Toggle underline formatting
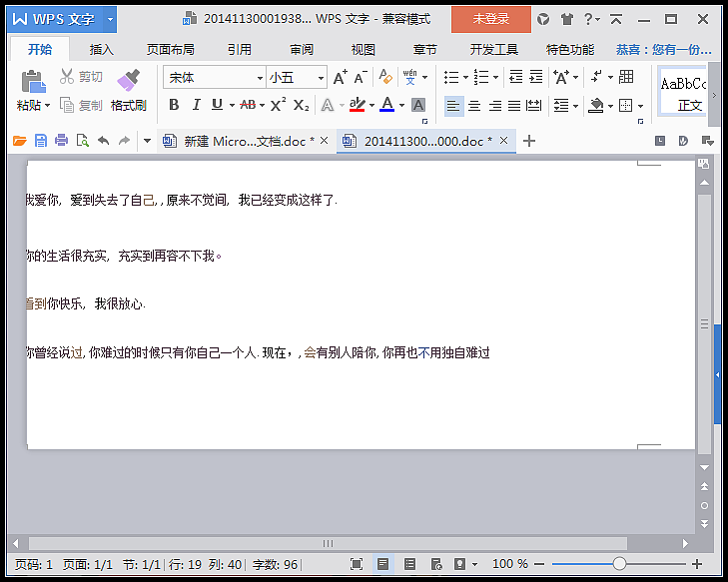 pos(217,105)
